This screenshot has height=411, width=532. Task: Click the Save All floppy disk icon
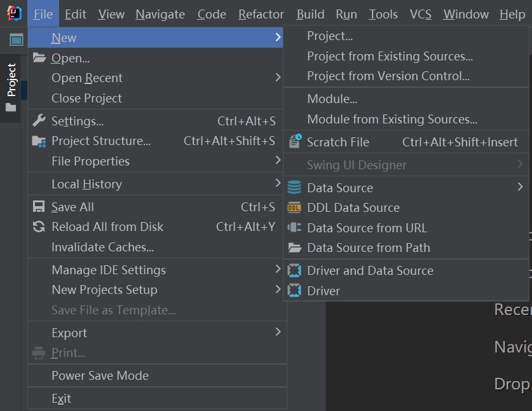(x=39, y=207)
